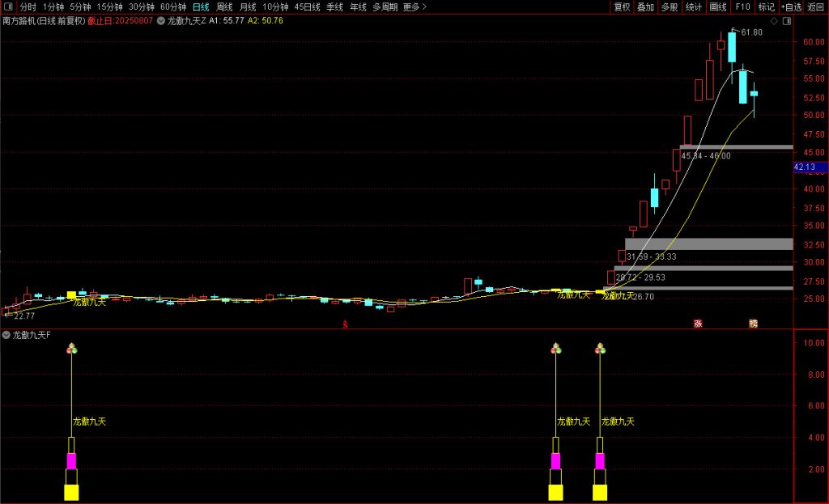829x504 pixels.
Task: Click the last 龙傲九天 balloon signal icon
Action: point(600,349)
